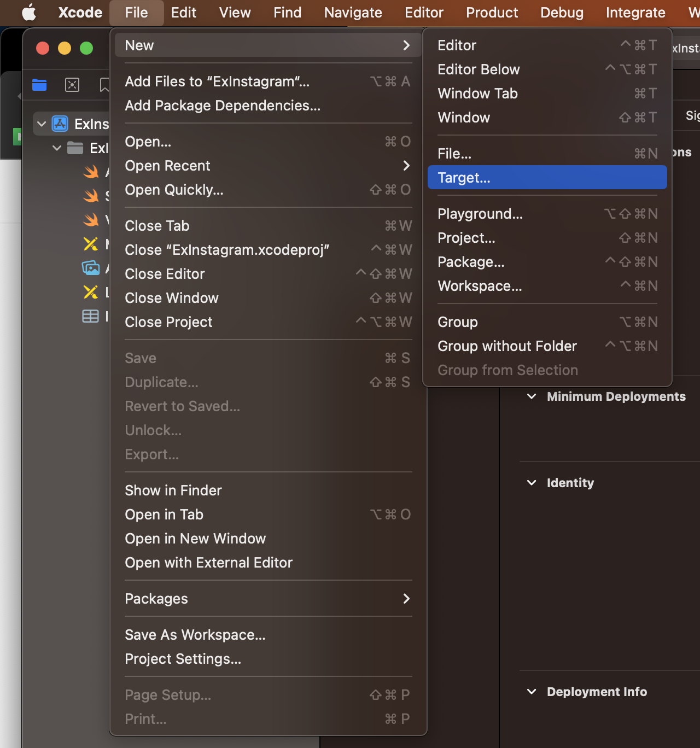Open the Source Control navigator icon
Screen dimensions: 700x748
72,85
